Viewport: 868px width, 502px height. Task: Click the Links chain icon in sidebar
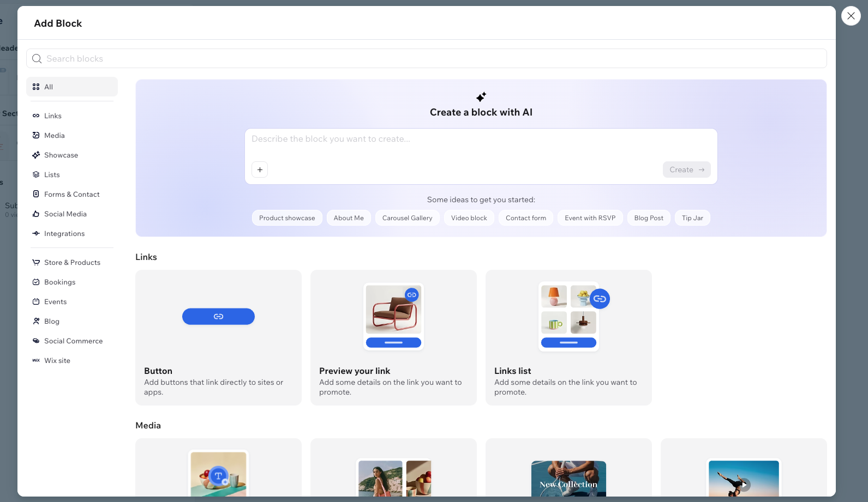(36, 116)
